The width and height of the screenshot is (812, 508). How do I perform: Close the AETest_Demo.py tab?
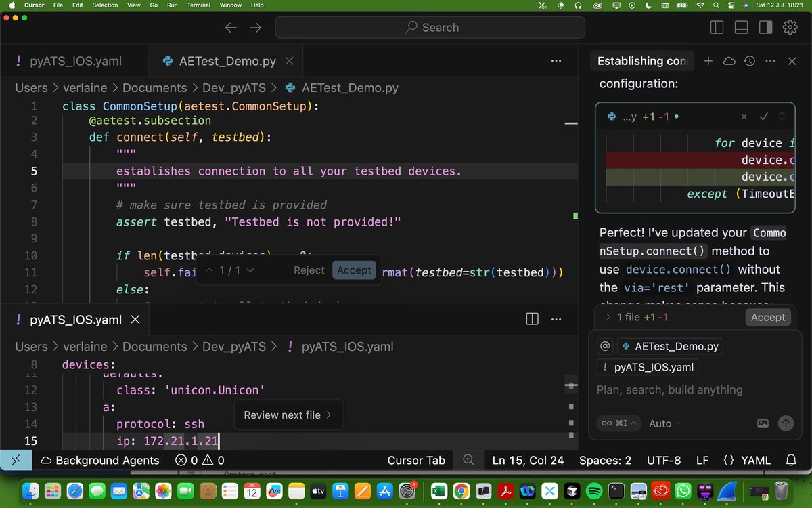(x=290, y=61)
